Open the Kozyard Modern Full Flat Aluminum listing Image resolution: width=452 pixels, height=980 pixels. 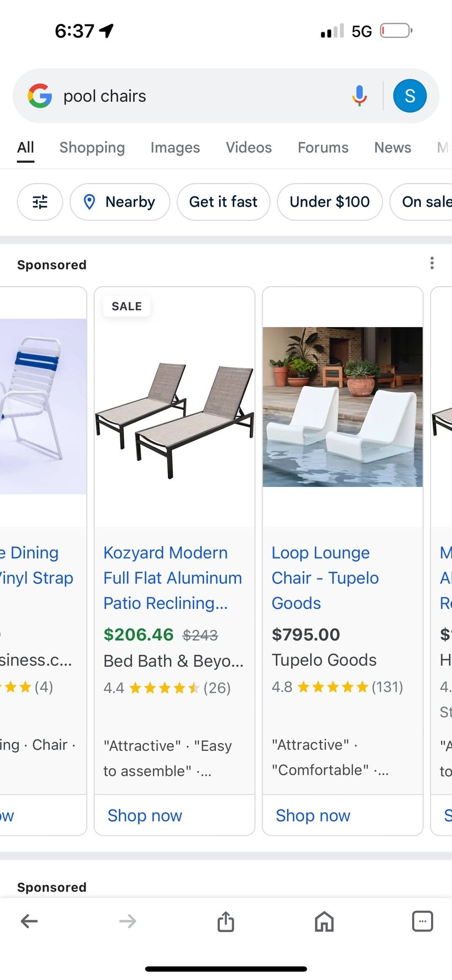(172, 577)
